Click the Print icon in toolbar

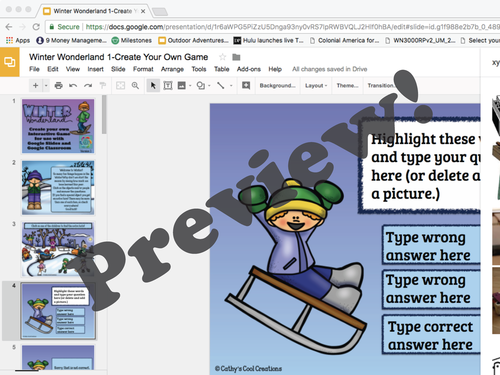click(x=59, y=86)
